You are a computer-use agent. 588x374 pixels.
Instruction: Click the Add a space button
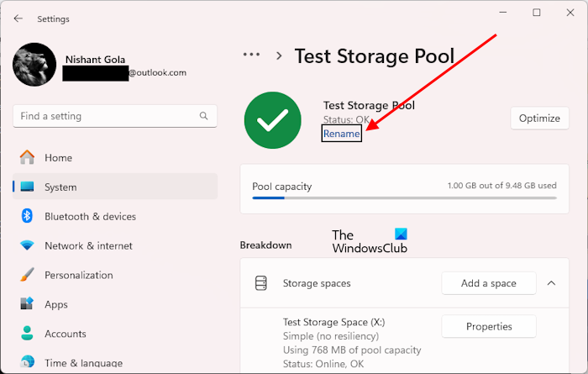pos(488,283)
